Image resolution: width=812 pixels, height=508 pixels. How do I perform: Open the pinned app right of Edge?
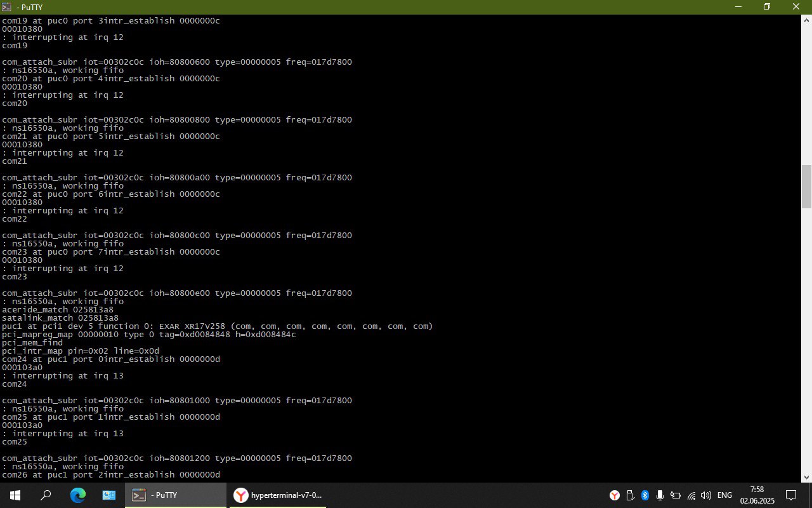pyautogui.click(x=108, y=495)
